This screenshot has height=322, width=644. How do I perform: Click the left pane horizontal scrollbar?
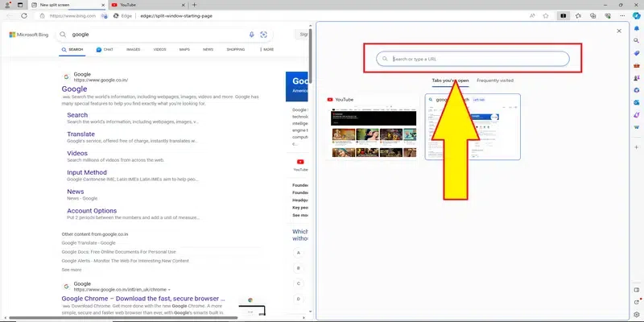tap(123, 317)
